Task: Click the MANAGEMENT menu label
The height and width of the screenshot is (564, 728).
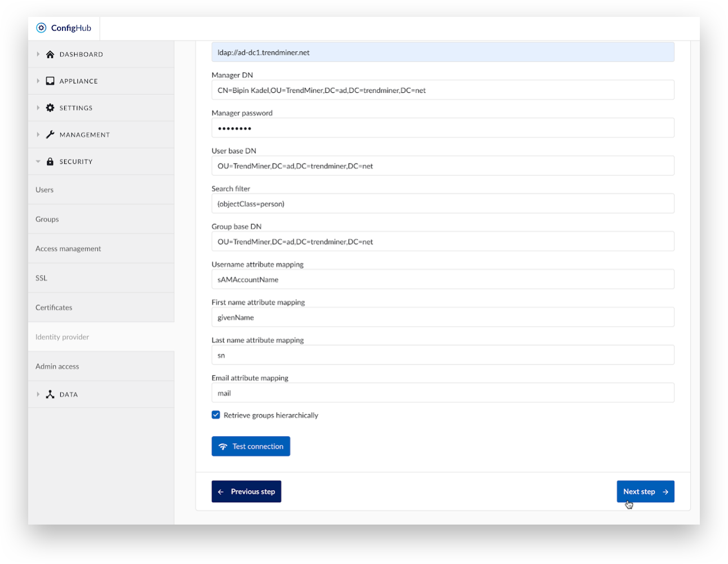Action: click(85, 135)
